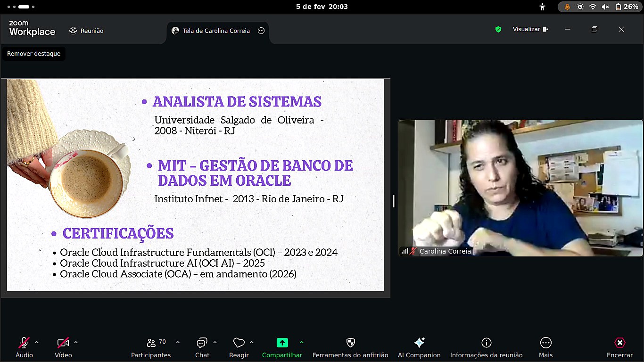
Task: Click the shared slide content area
Action: coord(195,185)
